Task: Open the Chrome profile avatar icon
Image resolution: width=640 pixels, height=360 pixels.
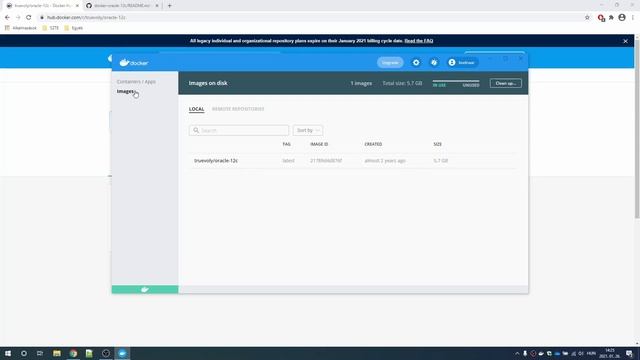Action: 622,18
